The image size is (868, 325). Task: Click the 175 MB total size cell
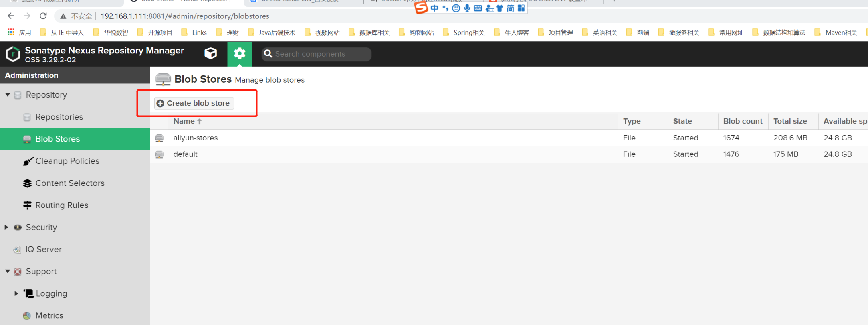click(x=786, y=154)
